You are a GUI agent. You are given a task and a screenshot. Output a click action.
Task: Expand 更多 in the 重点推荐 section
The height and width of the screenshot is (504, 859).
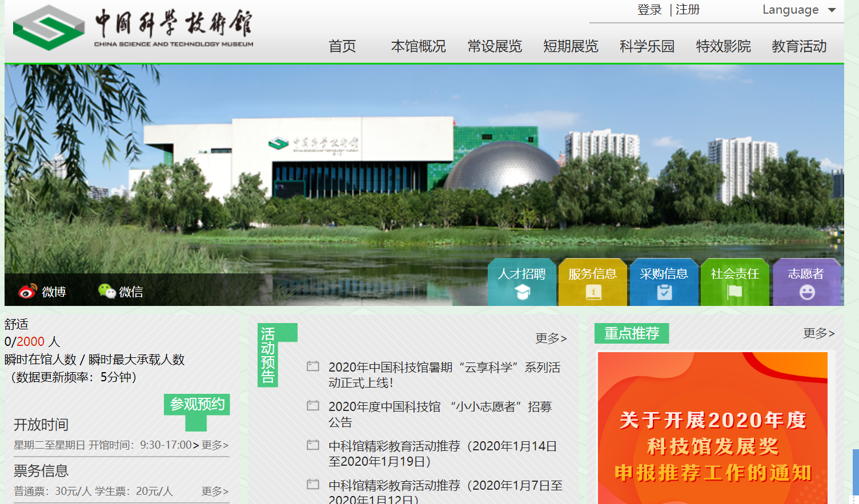818,333
